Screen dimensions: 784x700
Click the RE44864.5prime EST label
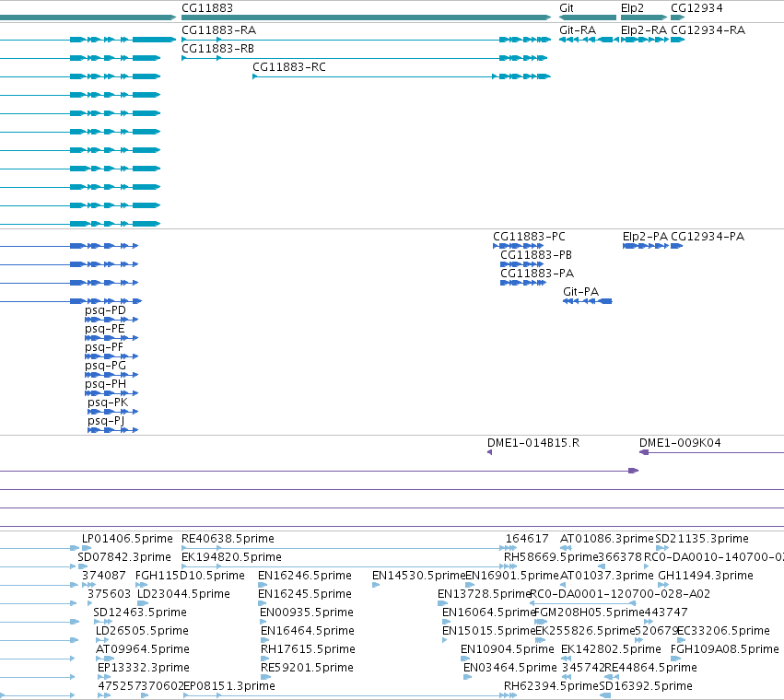[650, 669]
